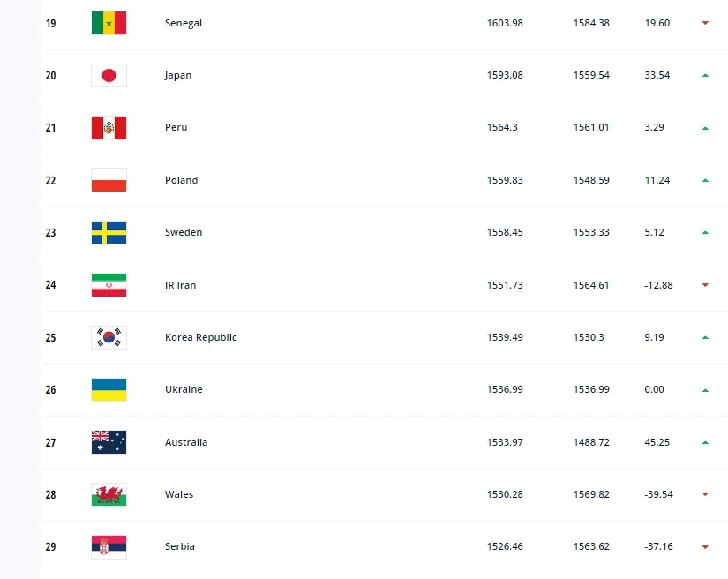
Task: Click the Australia flag thumbnail
Action: tap(109, 442)
